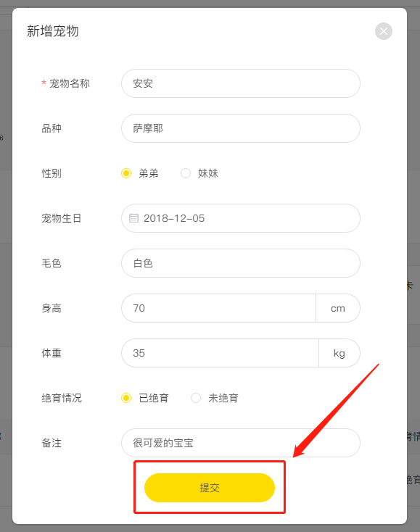Submit the form with the 提交 button
Screen dimensions: 420x532
pos(210,488)
